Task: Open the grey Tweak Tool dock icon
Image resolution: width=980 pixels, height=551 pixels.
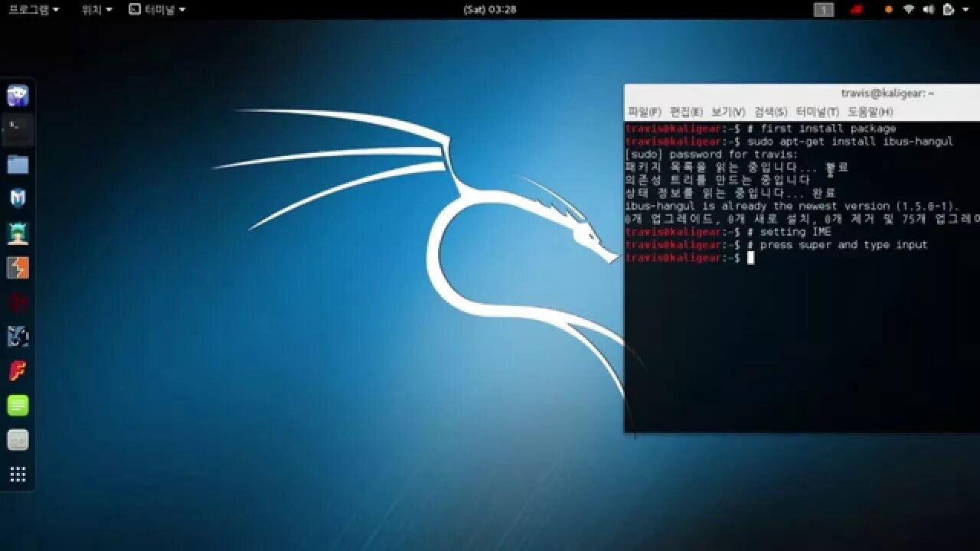Action: point(18,440)
